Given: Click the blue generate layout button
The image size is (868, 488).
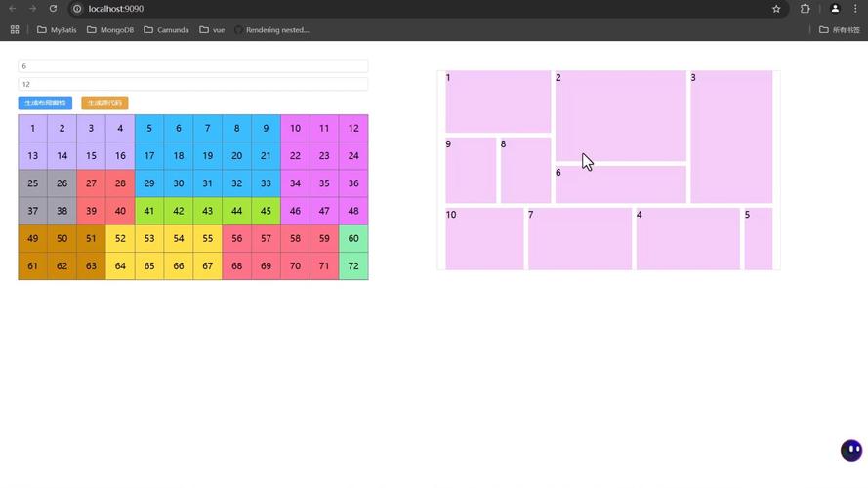Looking at the screenshot, I should coord(45,102).
